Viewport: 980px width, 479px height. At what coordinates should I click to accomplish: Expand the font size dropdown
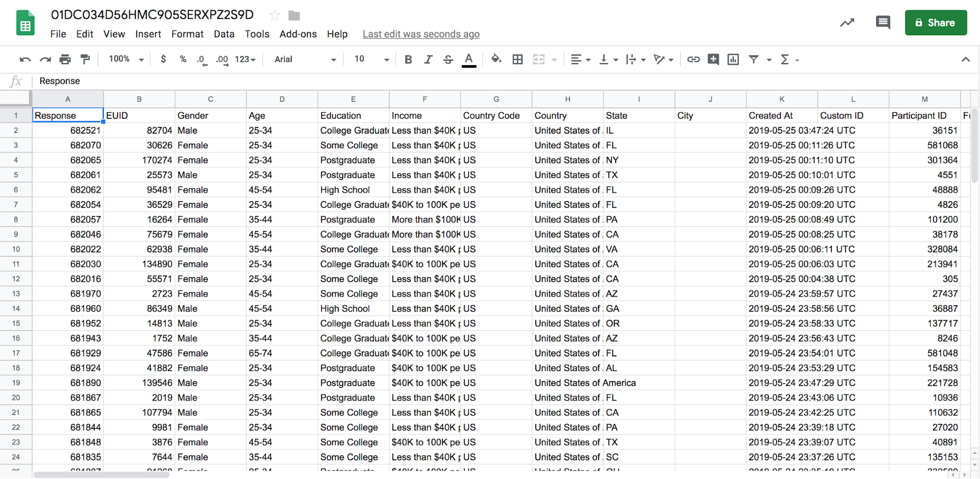[x=372, y=59]
